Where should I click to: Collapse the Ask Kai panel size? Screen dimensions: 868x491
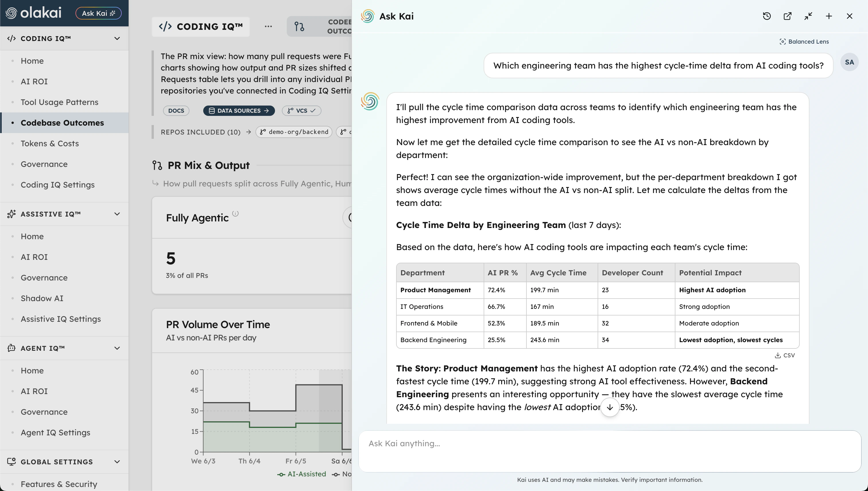pyautogui.click(x=808, y=16)
